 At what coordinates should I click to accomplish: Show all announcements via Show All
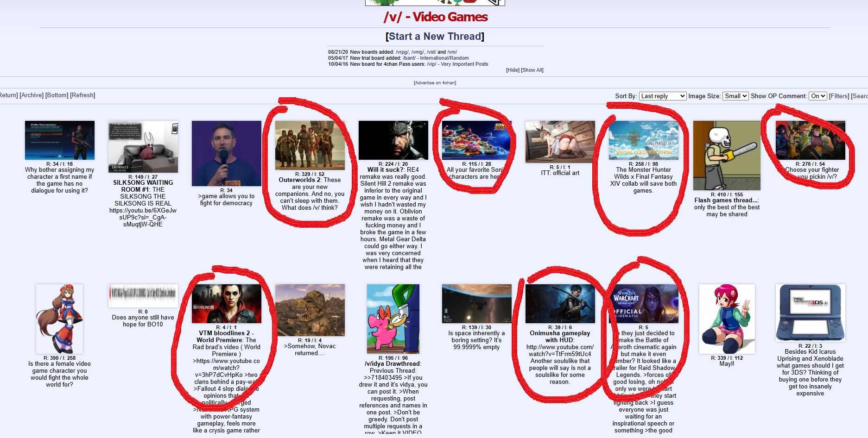tap(532, 70)
